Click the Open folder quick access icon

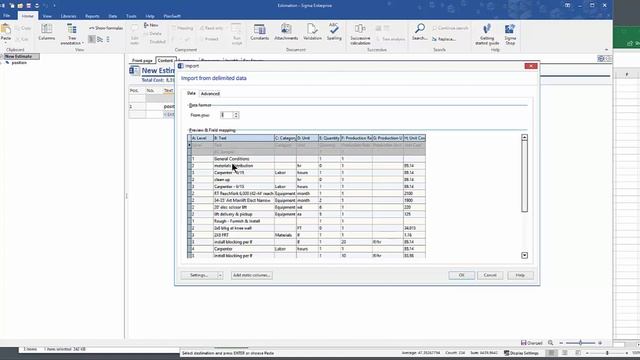[20, 6]
